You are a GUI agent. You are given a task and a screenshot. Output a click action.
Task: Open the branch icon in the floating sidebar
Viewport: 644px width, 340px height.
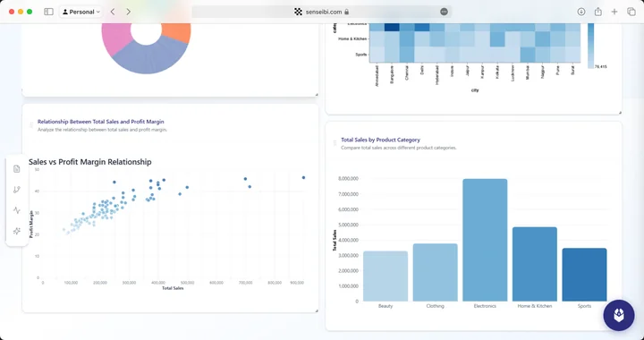16,190
